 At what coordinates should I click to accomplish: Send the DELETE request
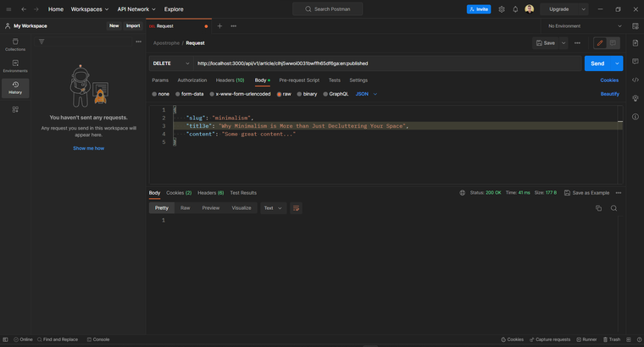(x=597, y=63)
